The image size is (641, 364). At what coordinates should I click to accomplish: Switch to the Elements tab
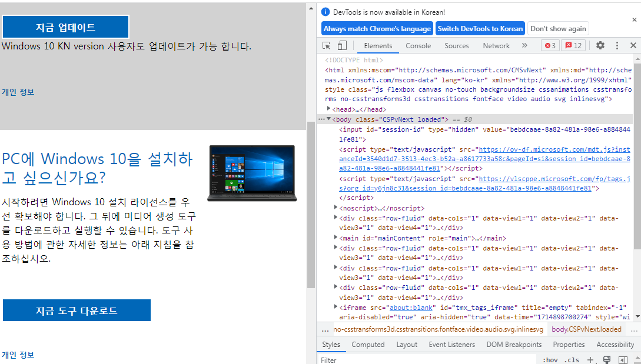point(378,46)
